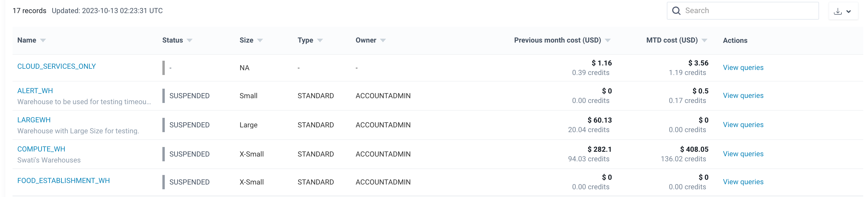The width and height of the screenshot is (868, 197).
Task: Open the Status column filter arrow
Action: coord(189,40)
